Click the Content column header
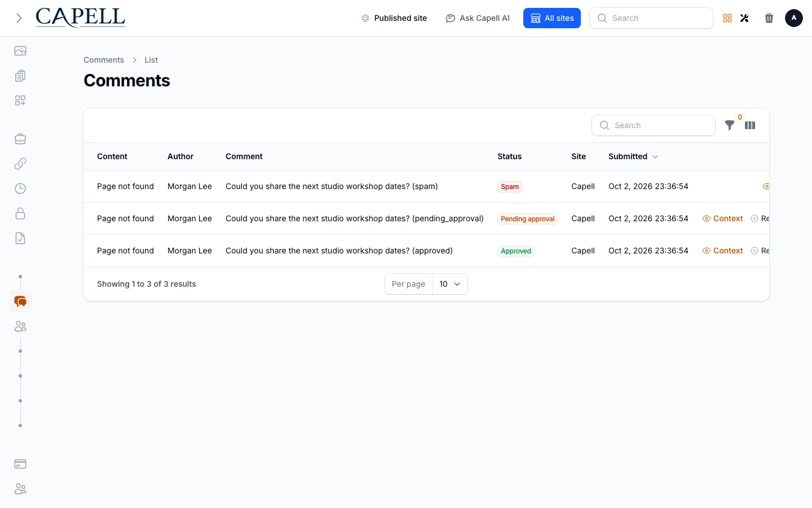The height and width of the screenshot is (508, 812). click(x=112, y=156)
